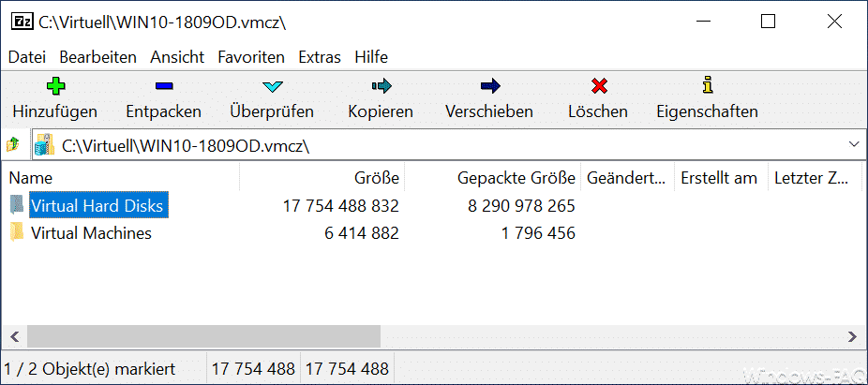Click the Verschieben blue arrow icon
868x385 pixels.
[490, 86]
